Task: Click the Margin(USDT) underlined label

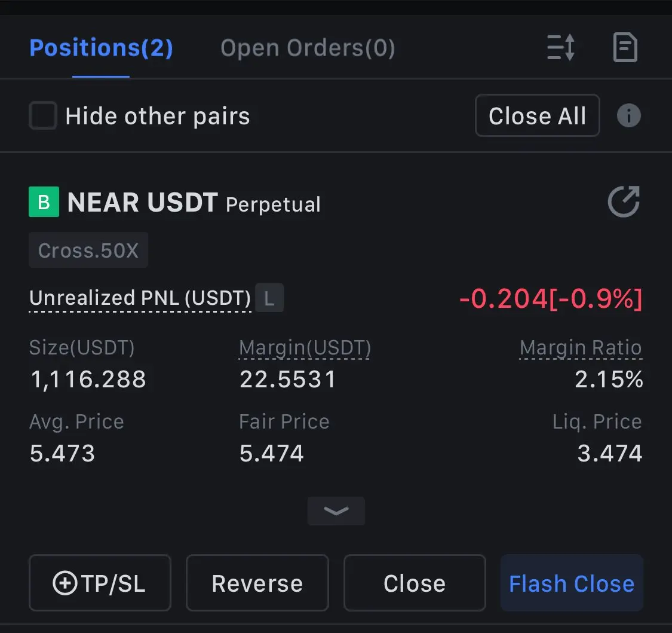Action: pyautogui.click(x=305, y=348)
